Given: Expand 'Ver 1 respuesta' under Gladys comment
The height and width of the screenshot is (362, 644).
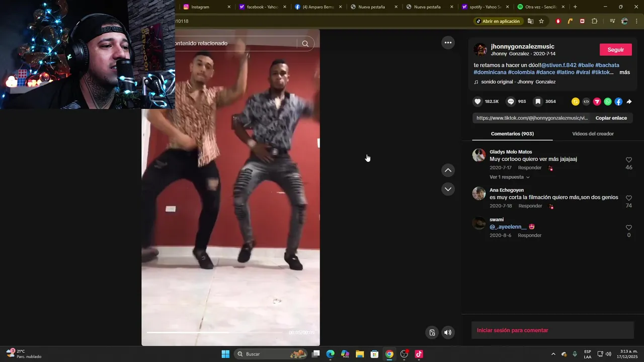Looking at the screenshot, I should pos(509,177).
